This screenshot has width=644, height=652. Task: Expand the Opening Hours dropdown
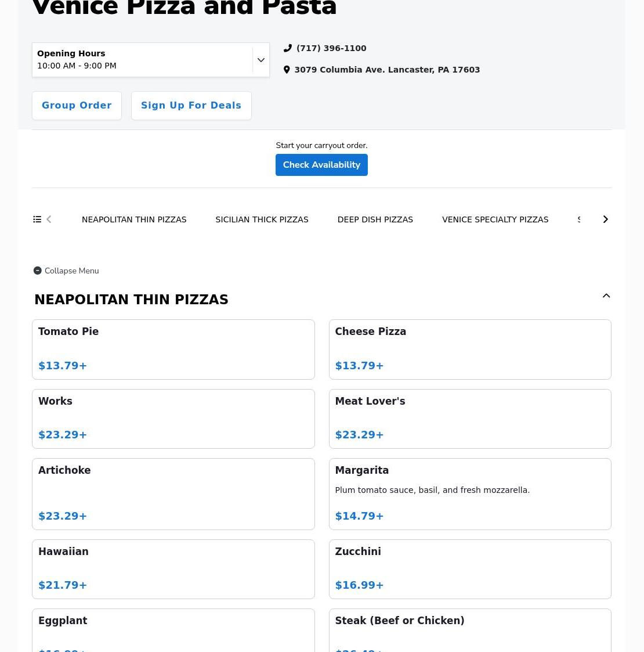click(261, 60)
